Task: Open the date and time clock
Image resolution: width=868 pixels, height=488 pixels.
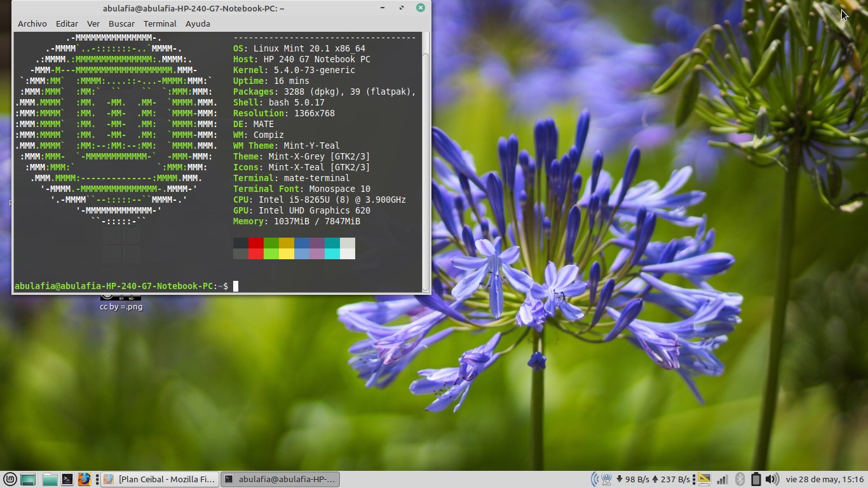Action: 825,480
